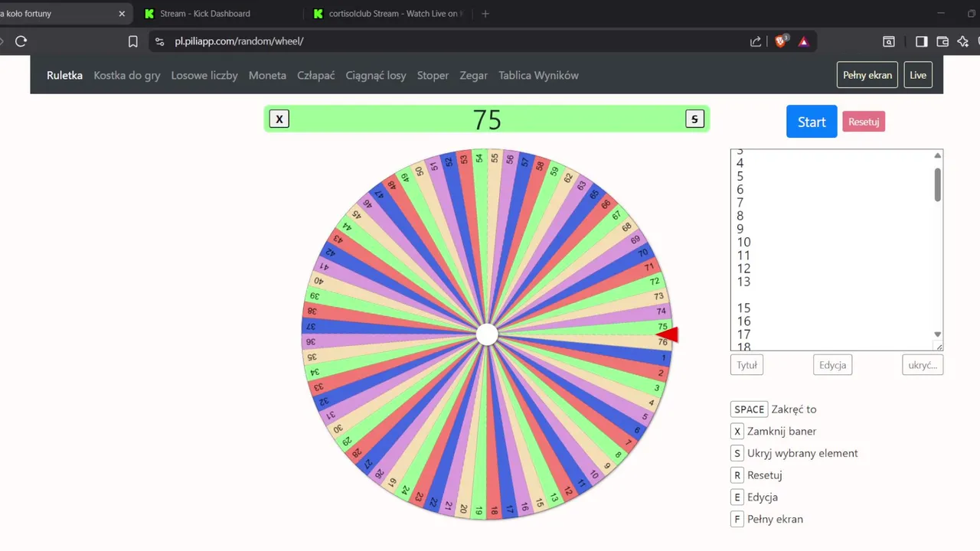The image size is (980, 551).
Task: Click the SPACE key hint label
Action: pyautogui.click(x=750, y=409)
